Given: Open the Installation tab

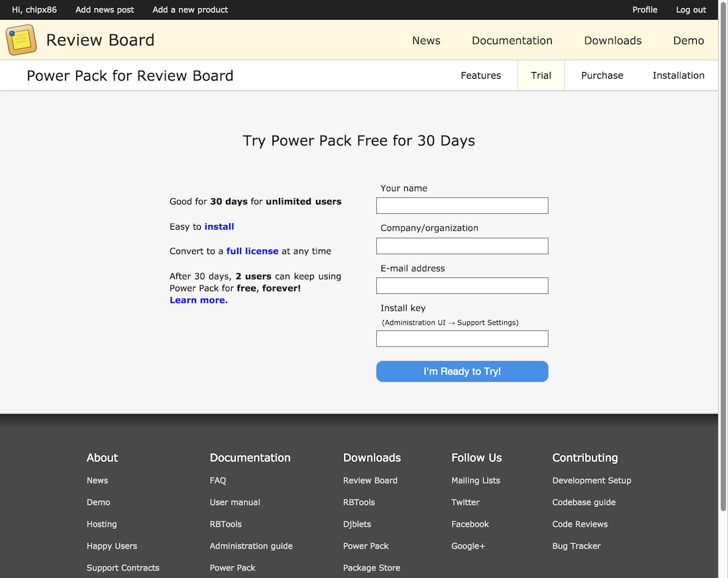Looking at the screenshot, I should tap(678, 75).
